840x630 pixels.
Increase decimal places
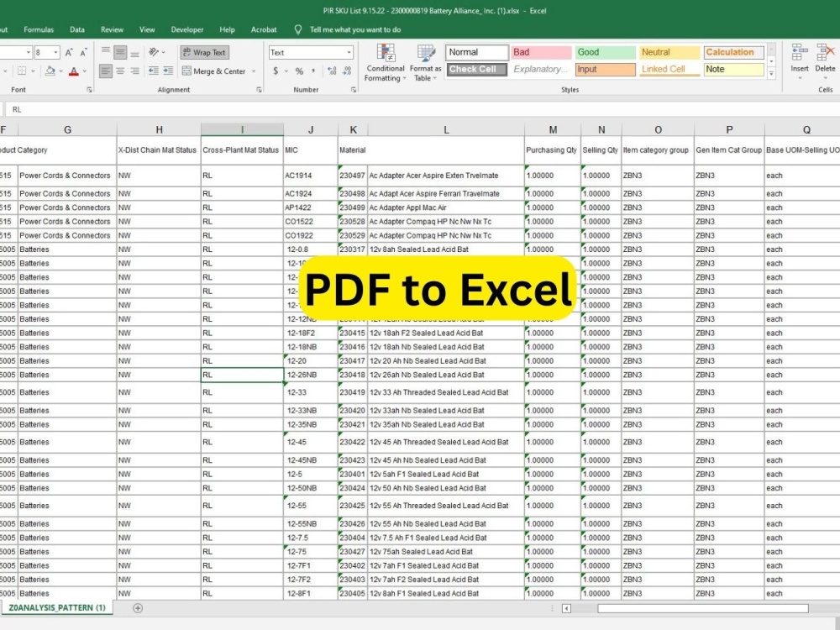click(332, 71)
